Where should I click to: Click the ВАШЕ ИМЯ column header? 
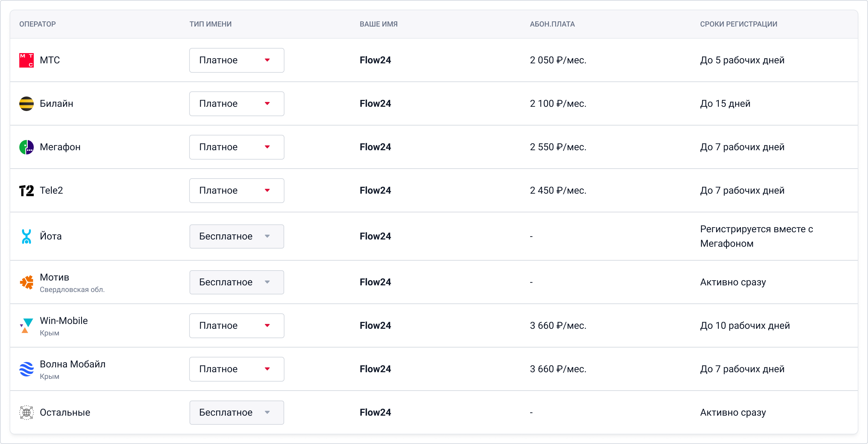(379, 24)
